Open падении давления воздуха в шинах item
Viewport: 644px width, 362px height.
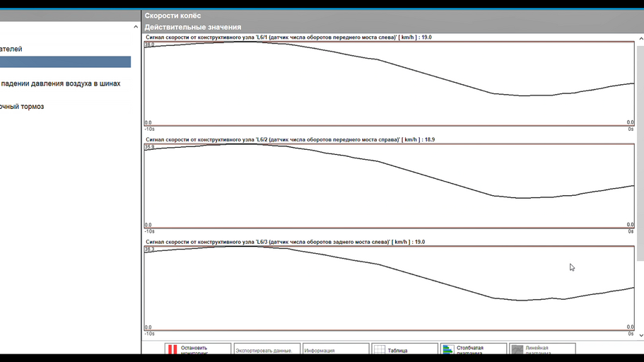click(60, 83)
